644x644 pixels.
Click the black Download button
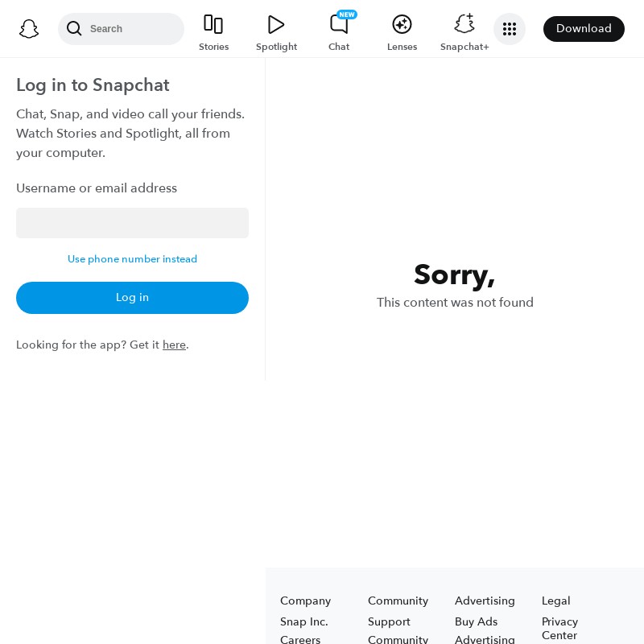click(x=584, y=29)
